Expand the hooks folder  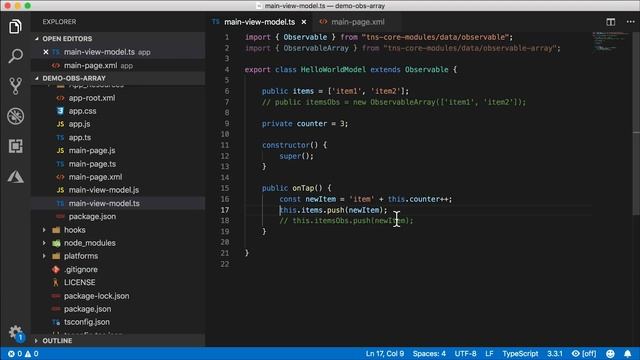pos(44,230)
